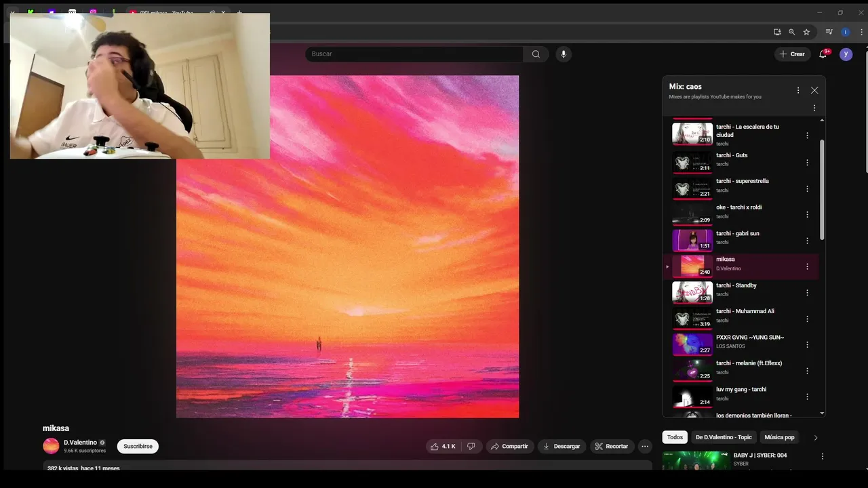Click the Descargar download button

[561, 446]
